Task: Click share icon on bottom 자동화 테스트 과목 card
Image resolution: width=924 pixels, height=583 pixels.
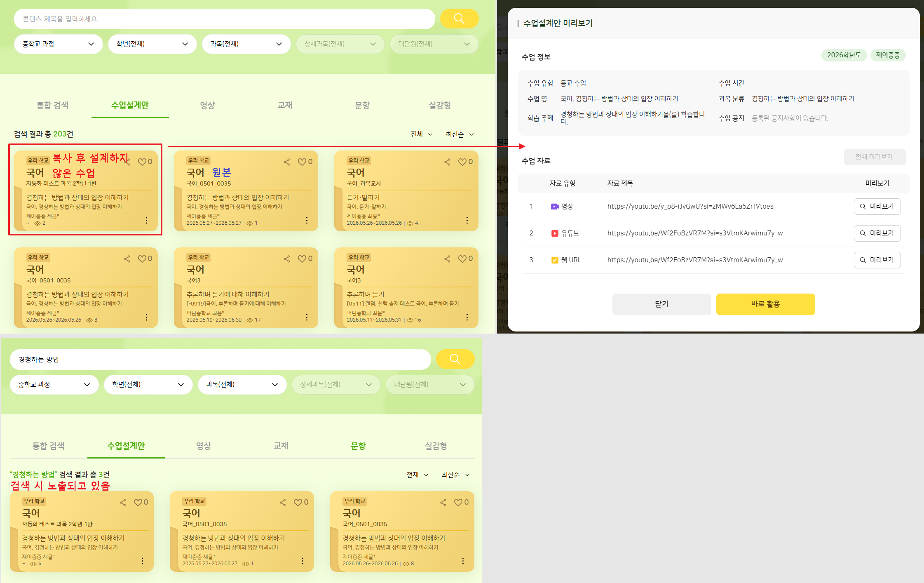Action: click(x=123, y=503)
